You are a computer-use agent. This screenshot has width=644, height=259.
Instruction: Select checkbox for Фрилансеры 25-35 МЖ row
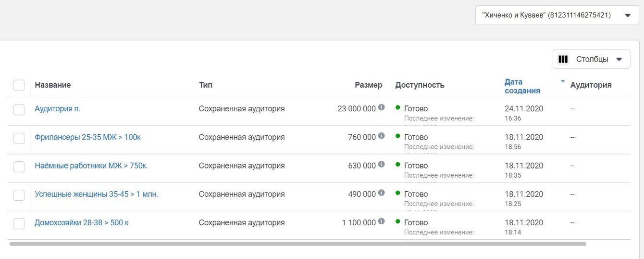(19, 138)
